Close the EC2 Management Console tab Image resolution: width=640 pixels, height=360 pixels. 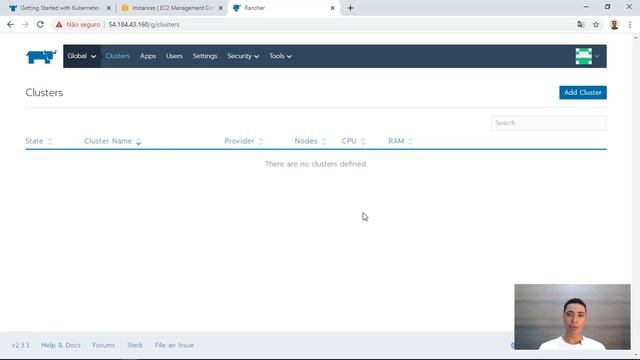[x=220, y=8]
